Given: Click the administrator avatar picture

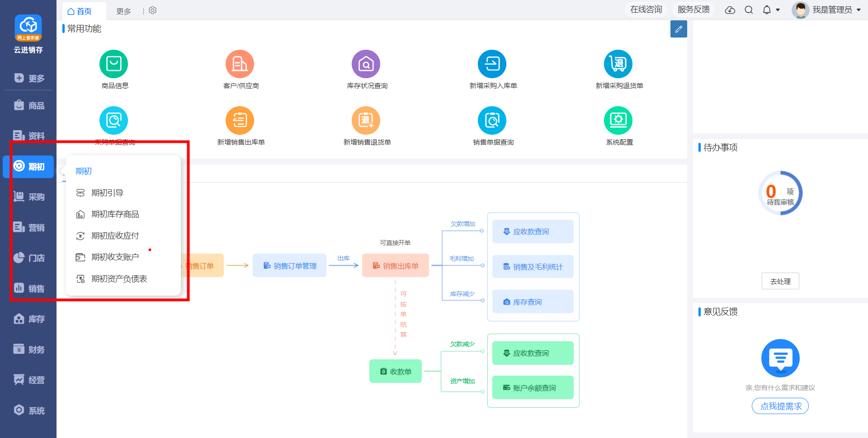Looking at the screenshot, I should (800, 10).
